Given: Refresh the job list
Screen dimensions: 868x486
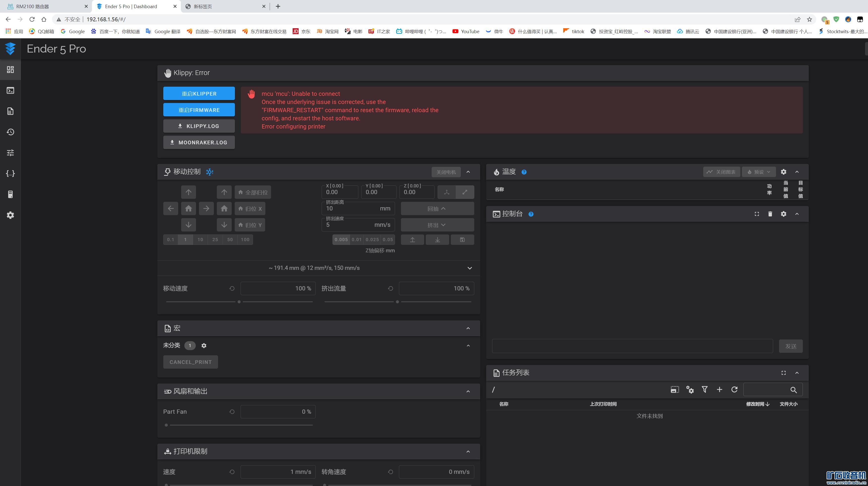Looking at the screenshot, I should pos(734,390).
